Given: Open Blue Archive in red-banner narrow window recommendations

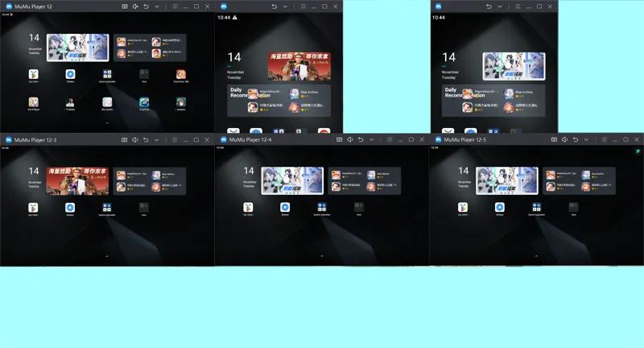Looking at the screenshot, I should coord(306,94).
